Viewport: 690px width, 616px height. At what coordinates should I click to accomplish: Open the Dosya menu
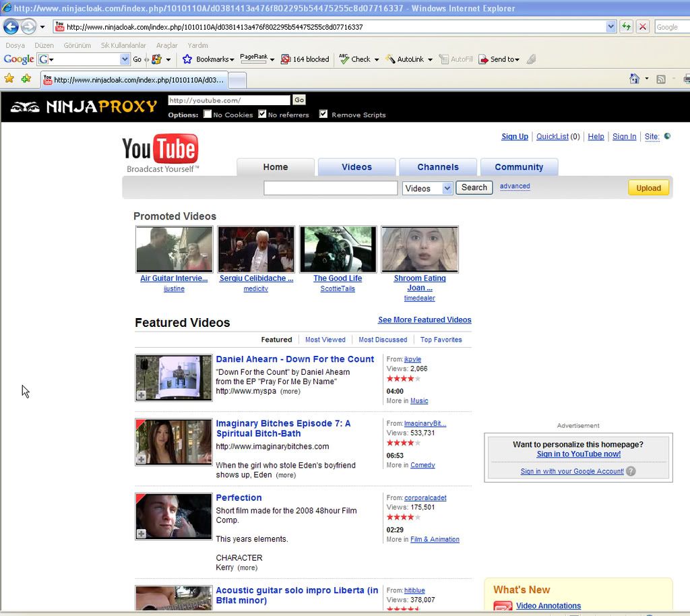(15, 45)
